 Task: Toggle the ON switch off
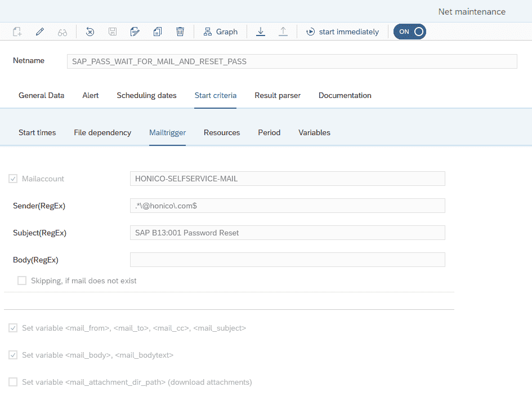[409, 32]
